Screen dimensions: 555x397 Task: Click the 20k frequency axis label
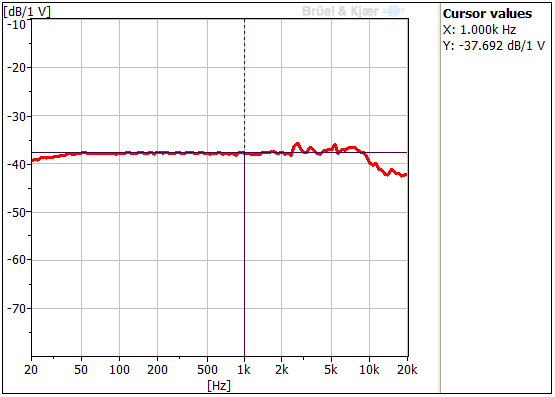coord(407,370)
